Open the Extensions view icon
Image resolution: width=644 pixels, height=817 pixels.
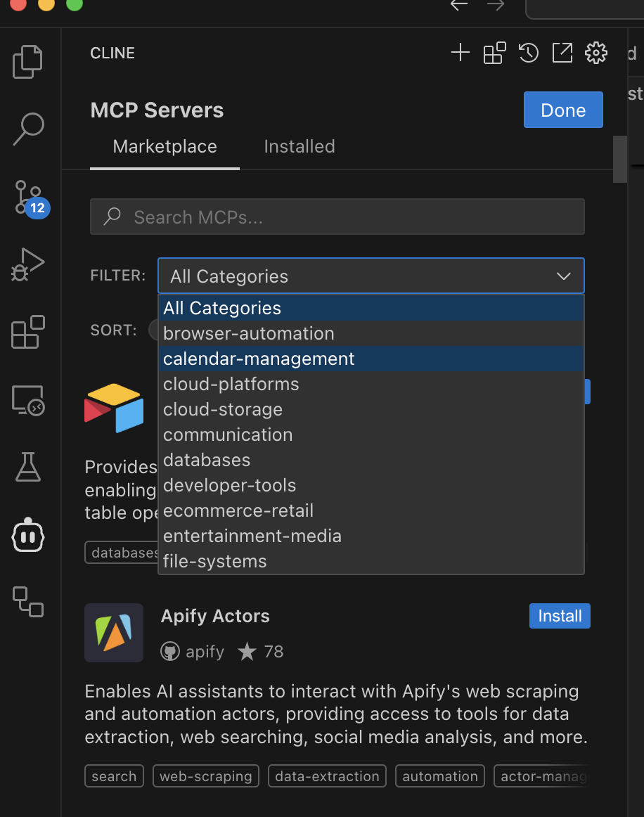click(28, 332)
